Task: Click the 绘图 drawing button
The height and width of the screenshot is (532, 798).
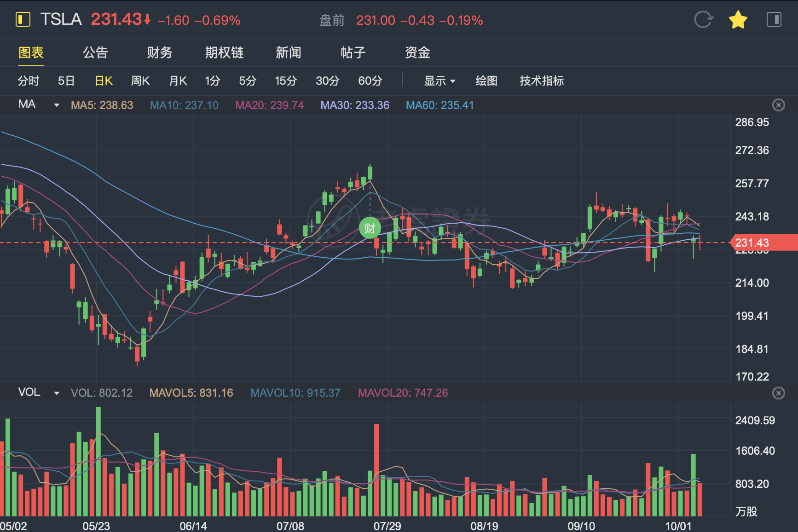Action: (486, 81)
